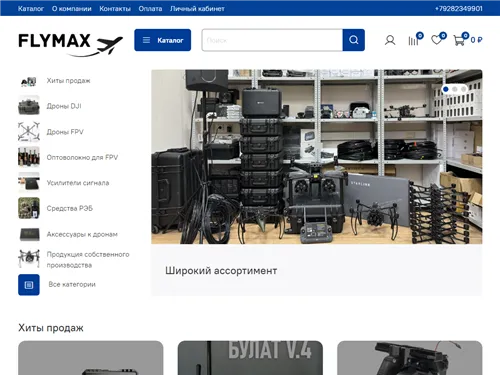This screenshot has width=500, height=375.
Task: Open the Хиты продаж sidebar link
Action: click(68, 81)
